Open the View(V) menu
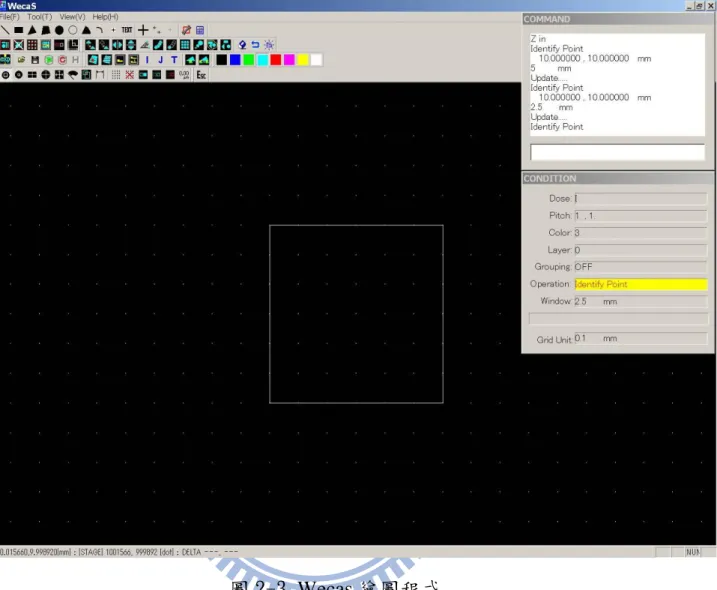717x590 pixels. coord(72,17)
